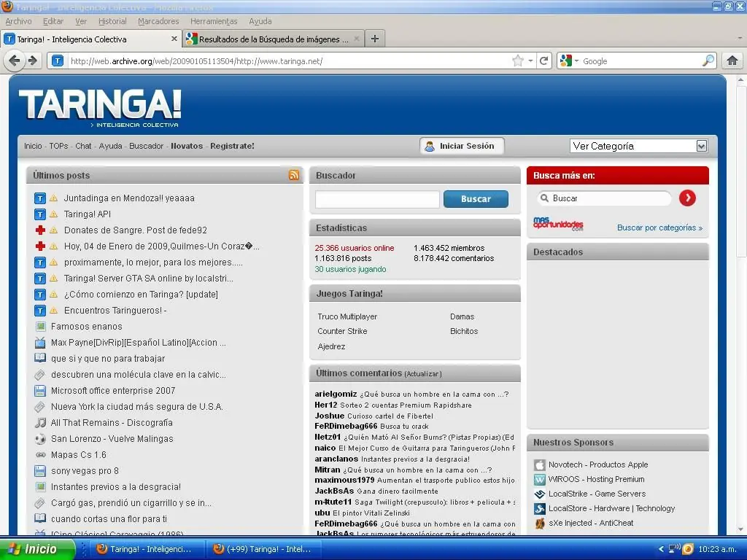Click the icon beside Famosos enanos post
Viewport: 747px width, 560px height.
[x=41, y=326]
